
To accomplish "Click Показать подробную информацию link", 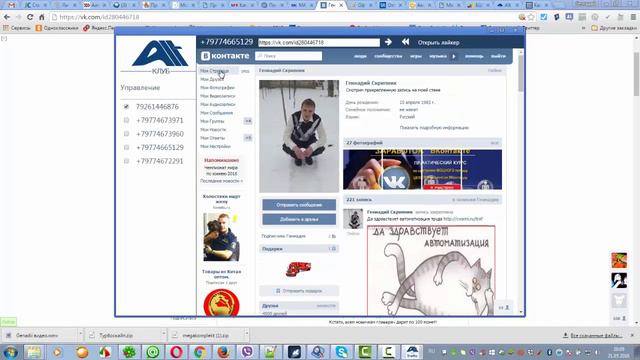I will (434, 128).
